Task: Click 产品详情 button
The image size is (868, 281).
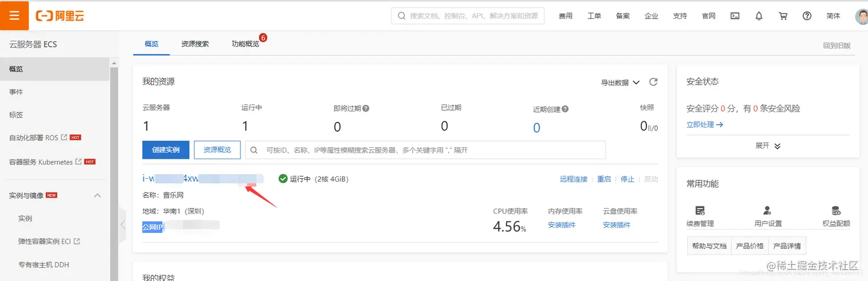Action: point(787,246)
